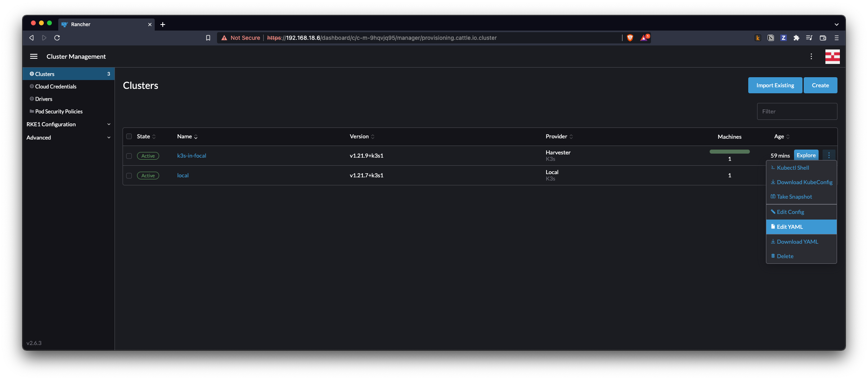The height and width of the screenshot is (380, 868).
Task: Check the select-all checkbox in the table header
Action: pos(129,136)
